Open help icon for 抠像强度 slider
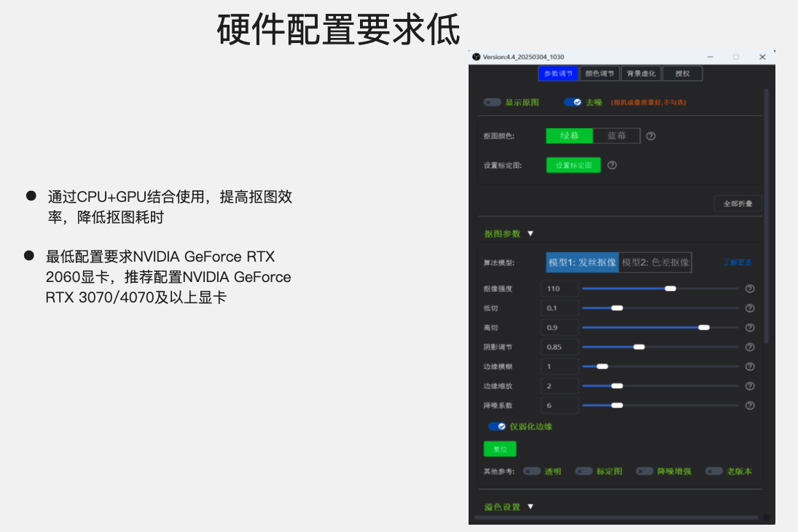This screenshot has width=798, height=532. click(x=749, y=289)
